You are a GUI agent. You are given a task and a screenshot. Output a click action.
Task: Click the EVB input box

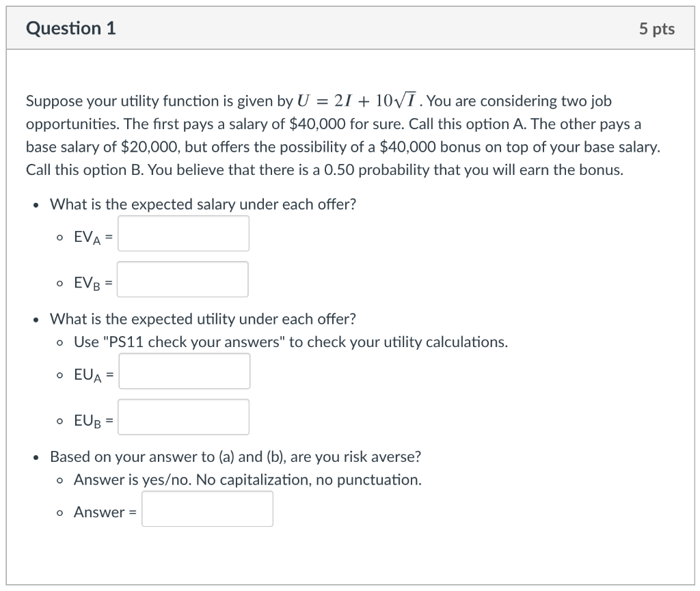183,279
